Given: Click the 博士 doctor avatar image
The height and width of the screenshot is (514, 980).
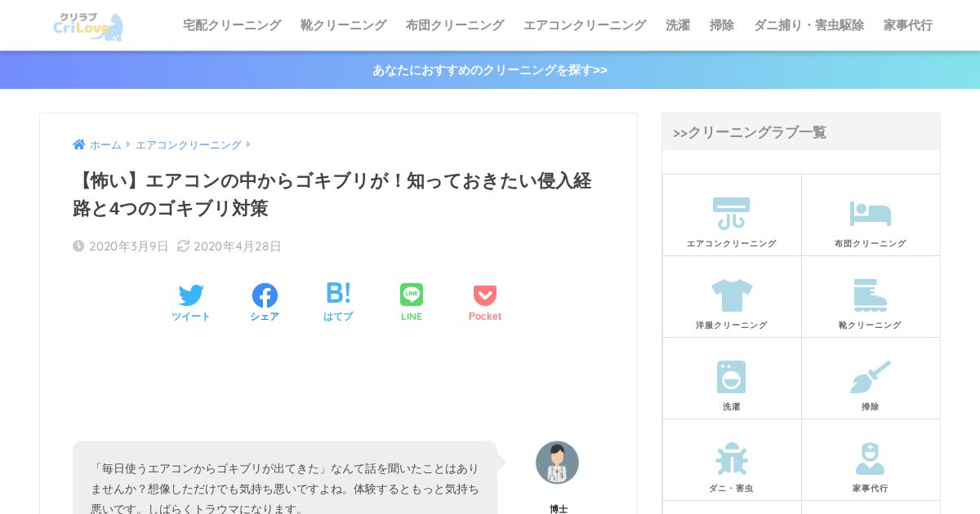Looking at the screenshot, I should (557, 463).
